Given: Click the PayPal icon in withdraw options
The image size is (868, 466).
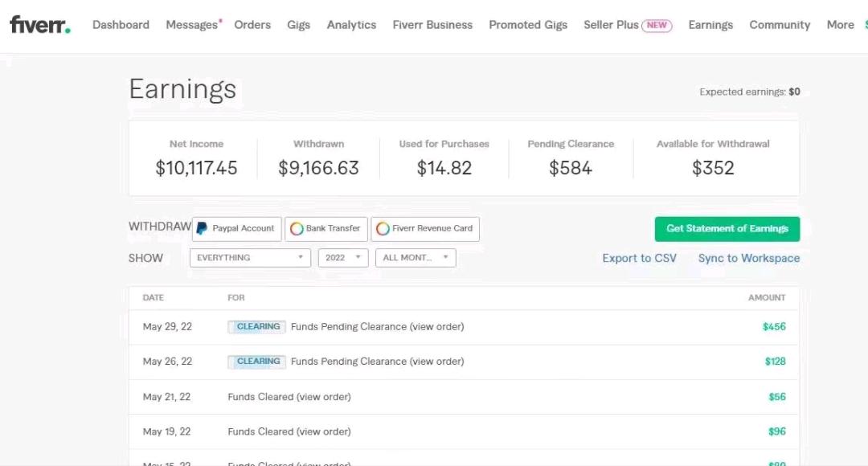Looking at the screenshot, I should [203, 229].
